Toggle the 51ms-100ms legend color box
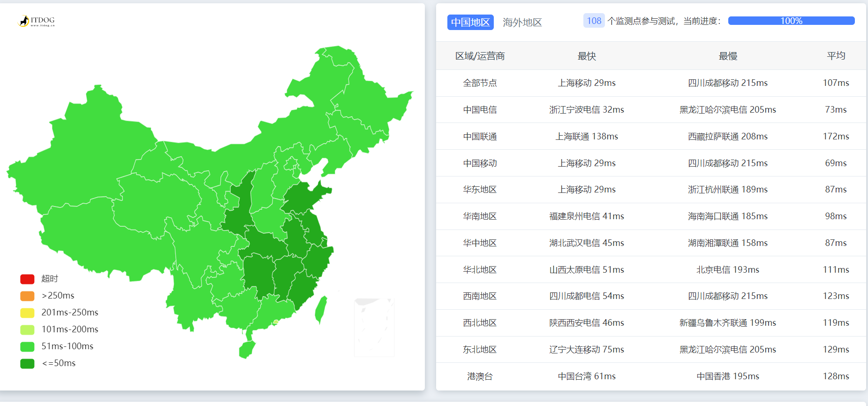 [x=27, y=347]
